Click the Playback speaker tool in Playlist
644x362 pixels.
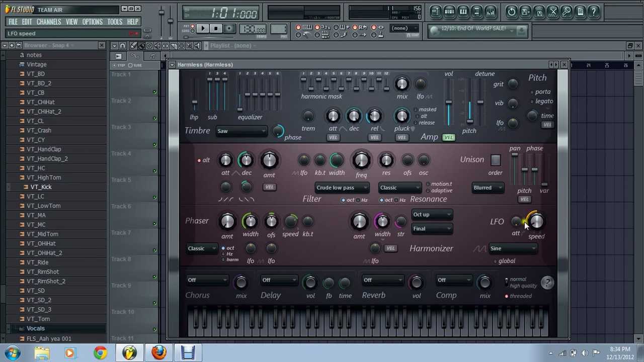pos(197,46)
